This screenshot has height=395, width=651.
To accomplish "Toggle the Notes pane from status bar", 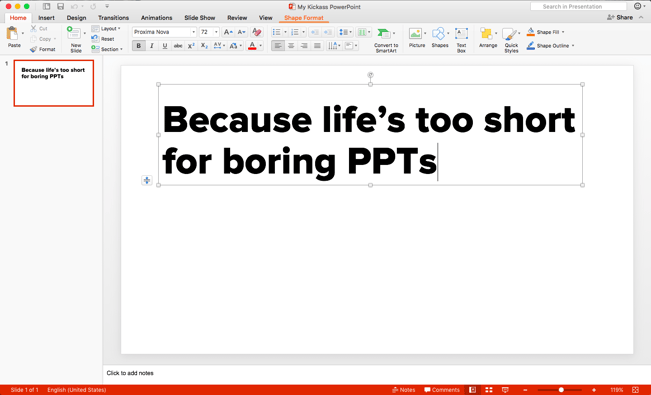I will pos(404,390).
